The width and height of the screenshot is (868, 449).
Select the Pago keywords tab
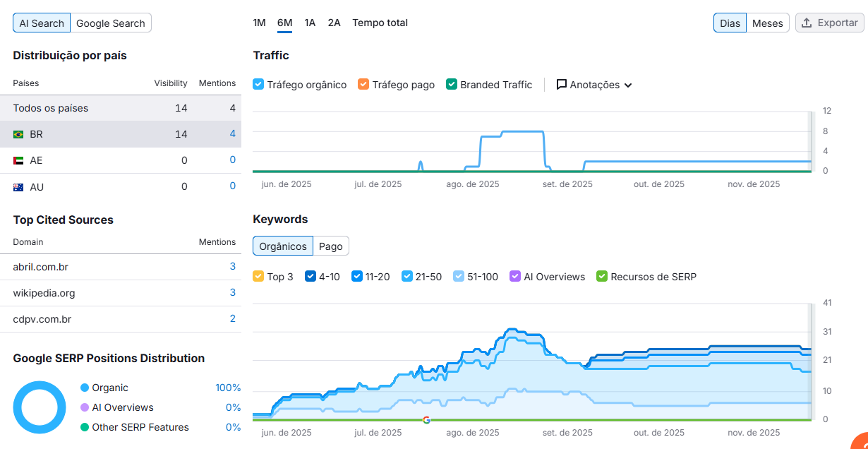coord(330,246)
